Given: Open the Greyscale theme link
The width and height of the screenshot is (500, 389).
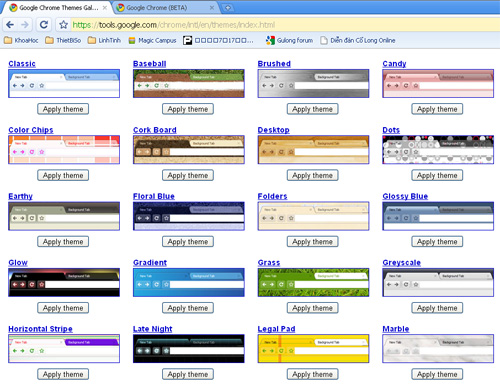Looking at the screenshot, I should pos(402,263).
